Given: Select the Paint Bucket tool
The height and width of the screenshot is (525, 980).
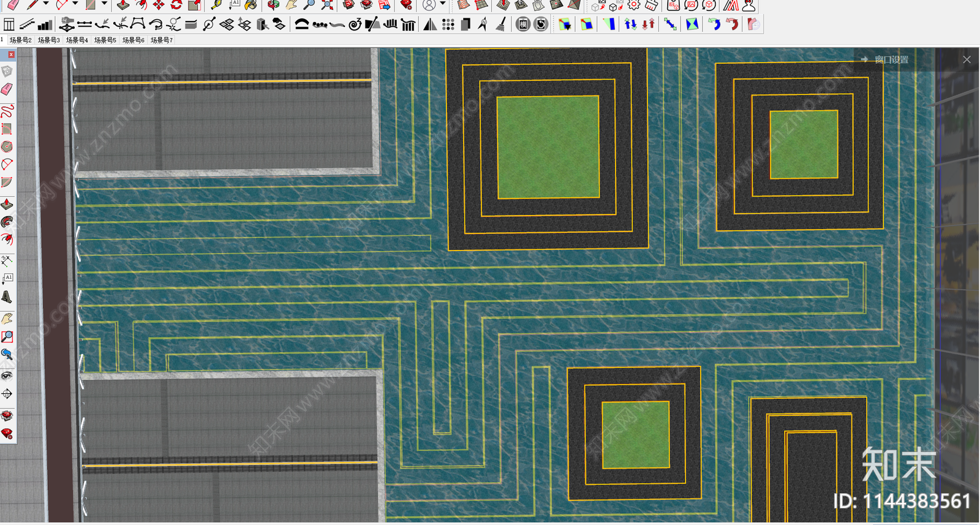Looking at the screenshot, I should coord(251,5).
